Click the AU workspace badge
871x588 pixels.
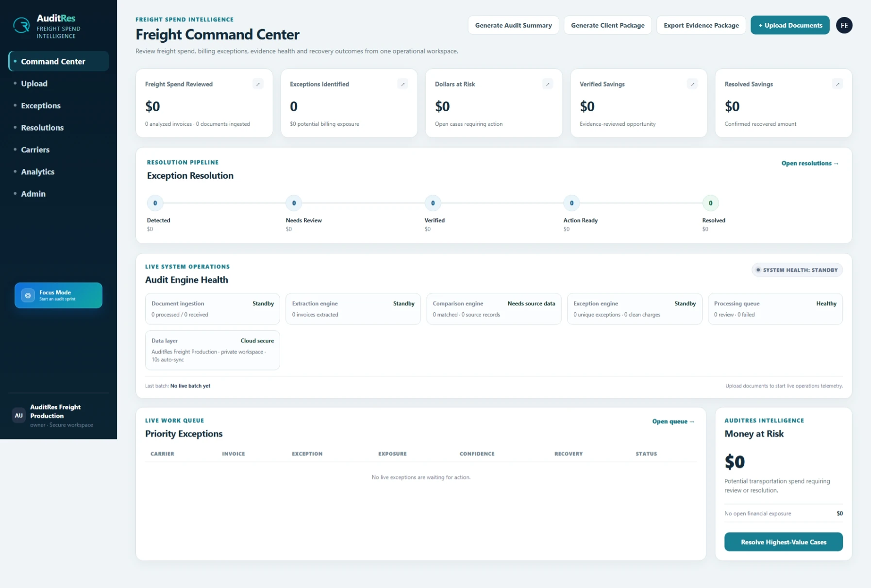coord(19,415)
